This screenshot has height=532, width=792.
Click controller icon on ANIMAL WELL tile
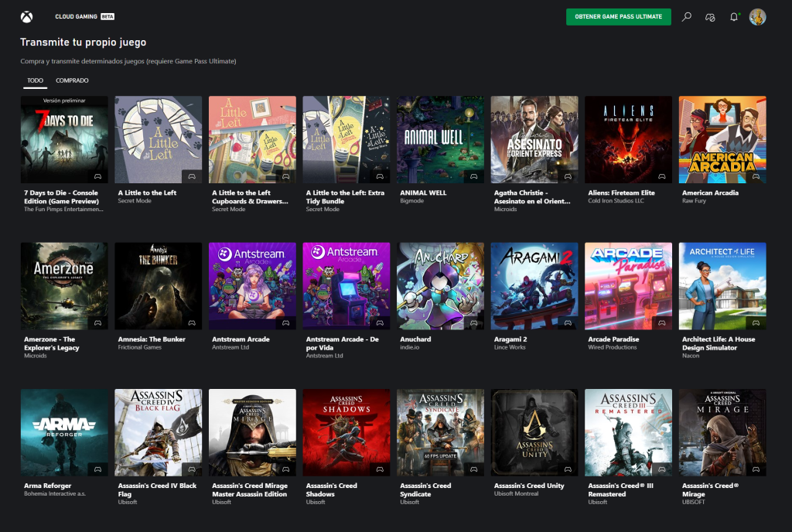(473, 176)
